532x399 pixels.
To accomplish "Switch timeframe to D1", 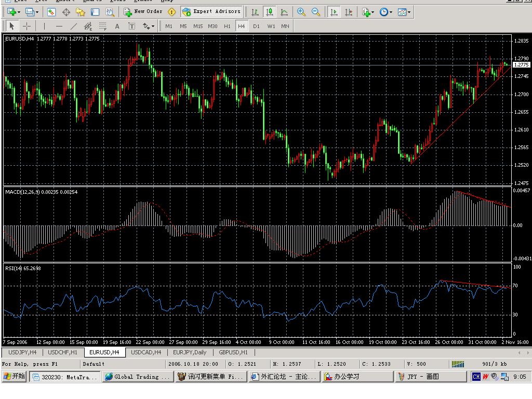I will tap(256, 26).
